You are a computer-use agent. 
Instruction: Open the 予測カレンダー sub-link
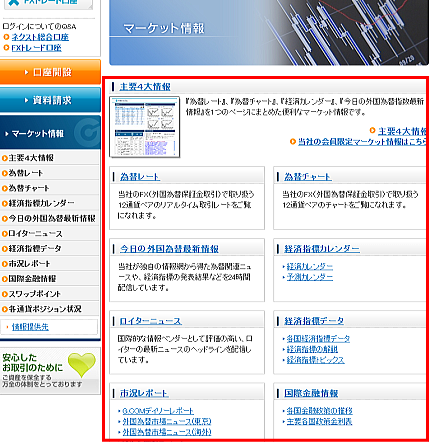pyautogui.click(x=310, y=277)
